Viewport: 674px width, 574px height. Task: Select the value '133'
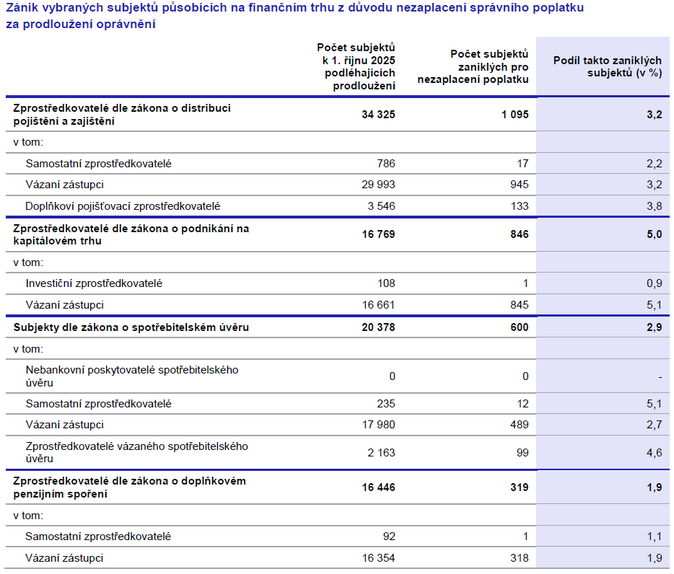[520, 206]
